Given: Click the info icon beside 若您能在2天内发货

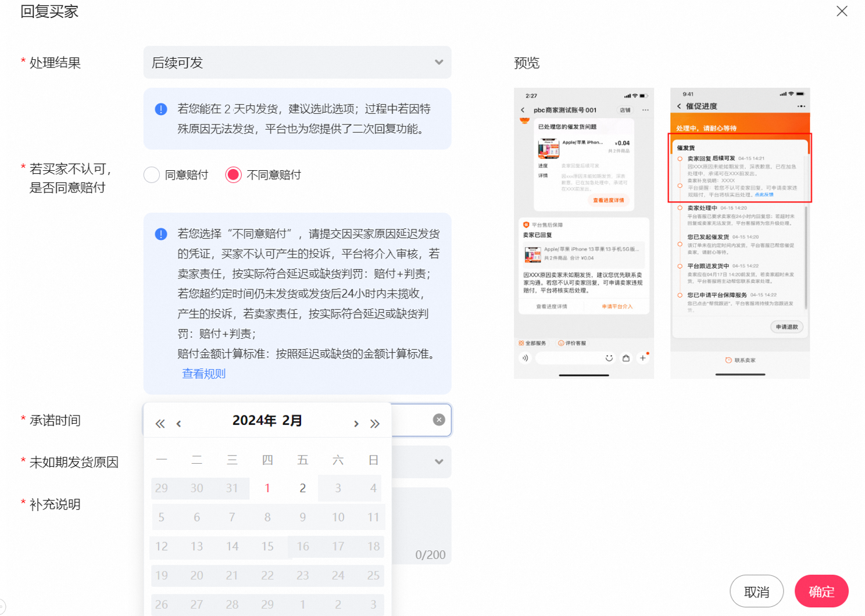Looking at the screenshot, I should click(161, 109).
